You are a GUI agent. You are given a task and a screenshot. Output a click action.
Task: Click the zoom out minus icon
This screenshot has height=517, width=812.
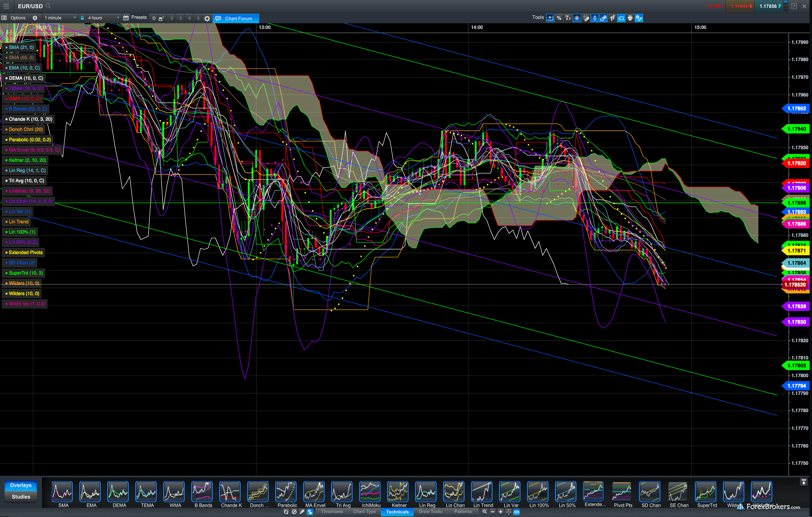tap(493, 511)
